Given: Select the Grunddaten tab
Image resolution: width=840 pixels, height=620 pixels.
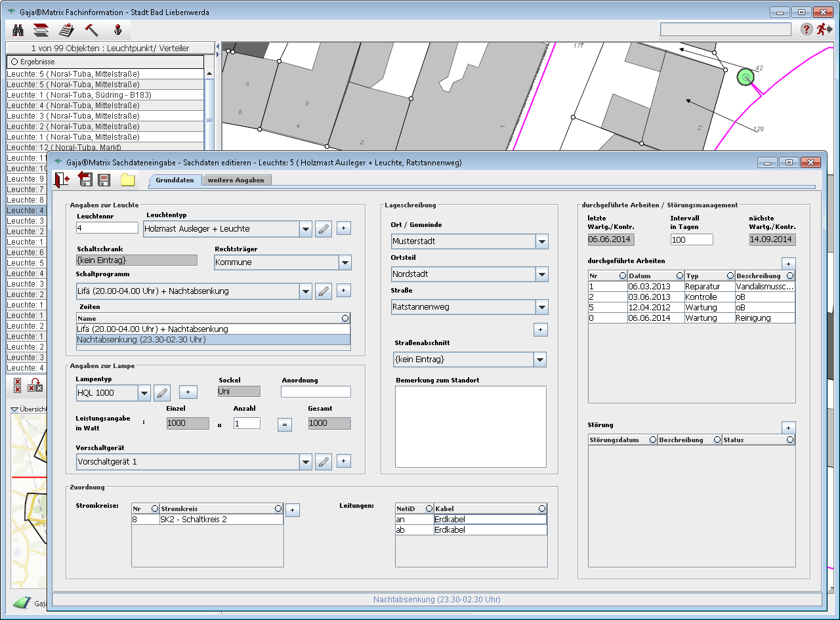Looking at the screenshot, I should pyautogui.click(x=175, y=180).
